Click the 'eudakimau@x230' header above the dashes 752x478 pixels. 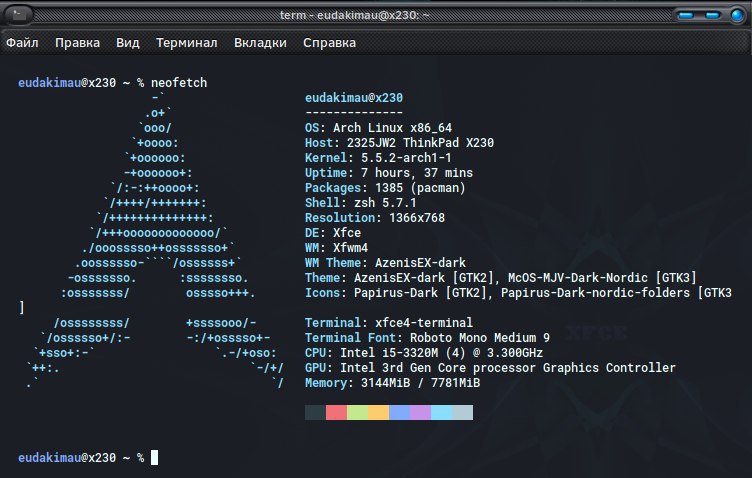pyautogui.click(x=354, y=98)
